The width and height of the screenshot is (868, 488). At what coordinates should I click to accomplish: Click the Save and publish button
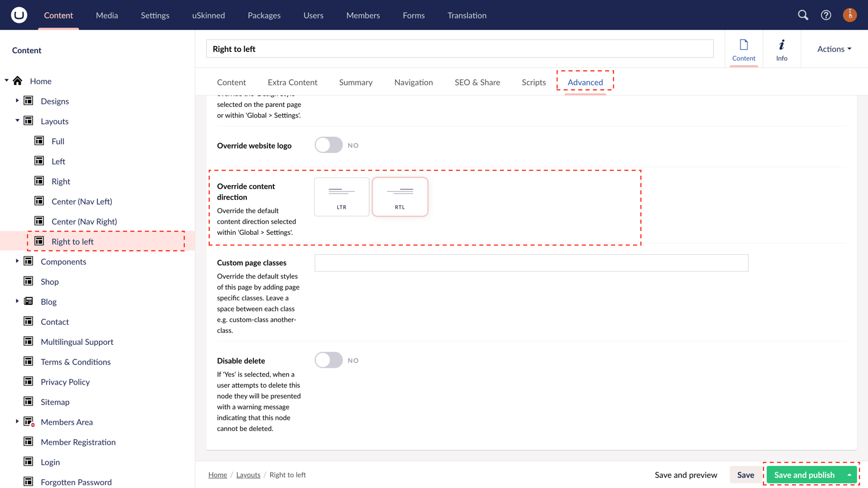[x=804, y=474]
